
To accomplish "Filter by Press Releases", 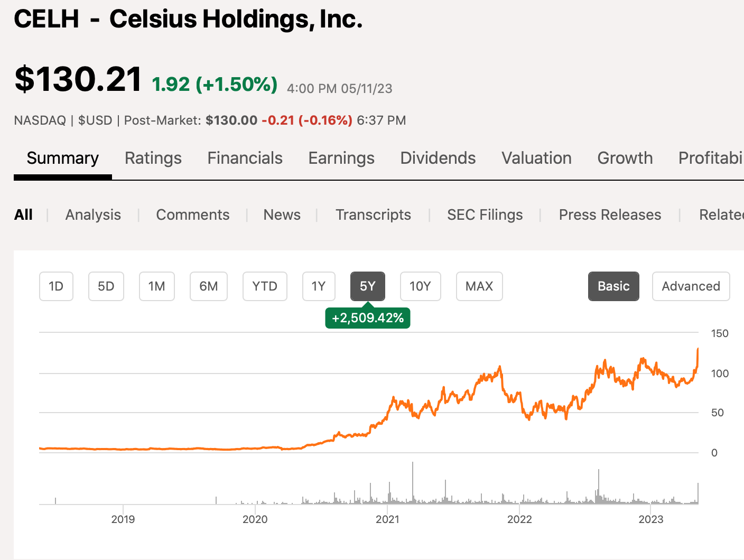I will pyautogui.click(x=610, y=214).
